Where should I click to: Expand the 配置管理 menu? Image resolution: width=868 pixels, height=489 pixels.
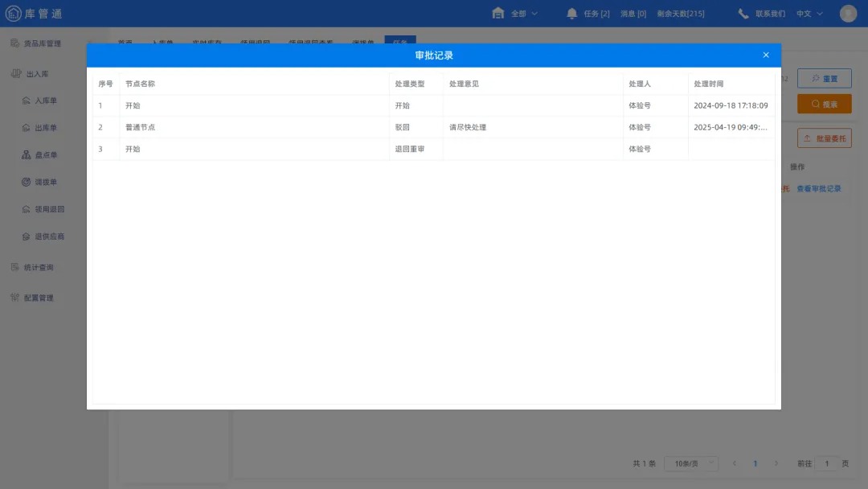coord(39,298)
